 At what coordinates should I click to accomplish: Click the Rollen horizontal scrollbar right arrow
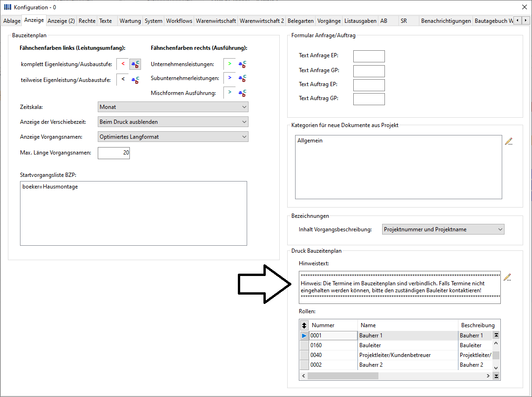[488, 376]
